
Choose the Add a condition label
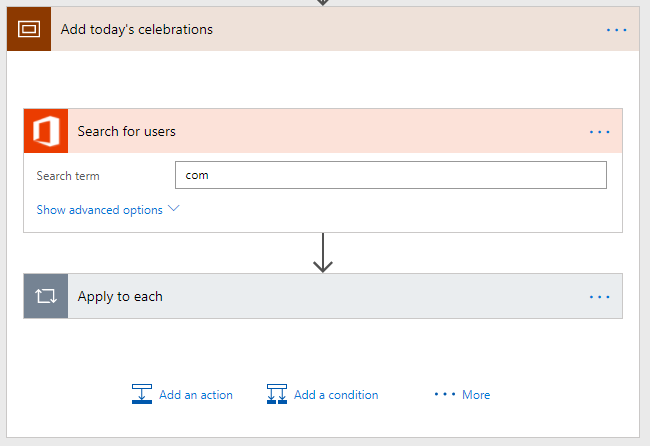pos(336,395)
